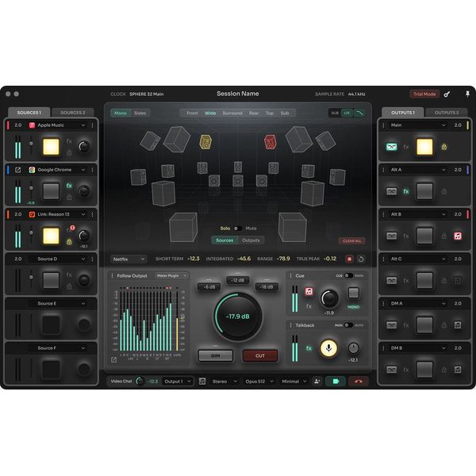This screenshot has width=476, height=476.
Task: Toggle the Cue/Main switch in Cue panel
Action: coord(349,275)
